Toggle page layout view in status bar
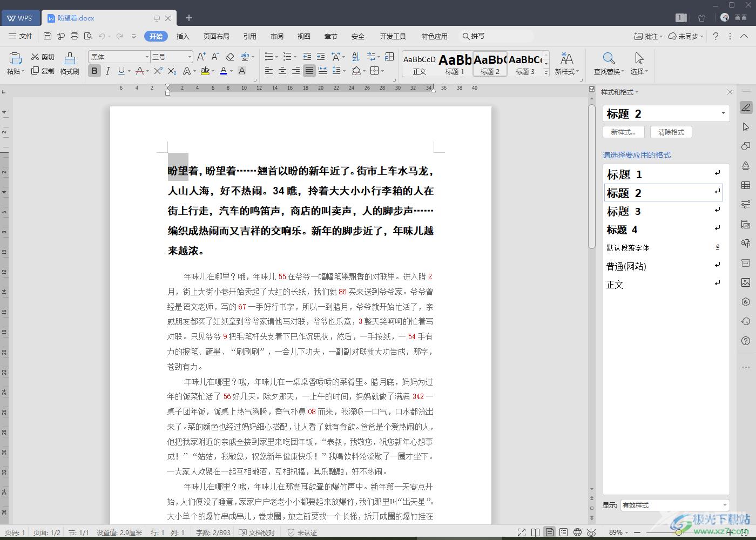Image resolution: width=756 pixels, height=540 pixels. pos(549,532)
